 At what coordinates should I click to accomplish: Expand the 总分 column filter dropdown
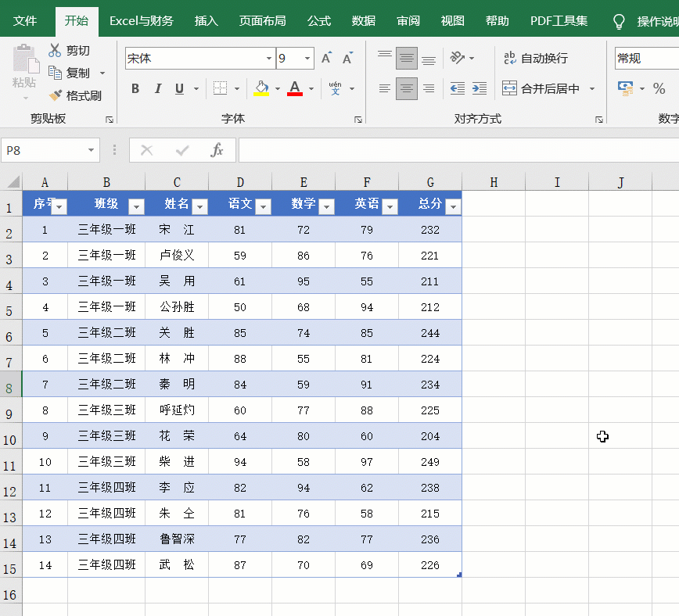point(452,206)
